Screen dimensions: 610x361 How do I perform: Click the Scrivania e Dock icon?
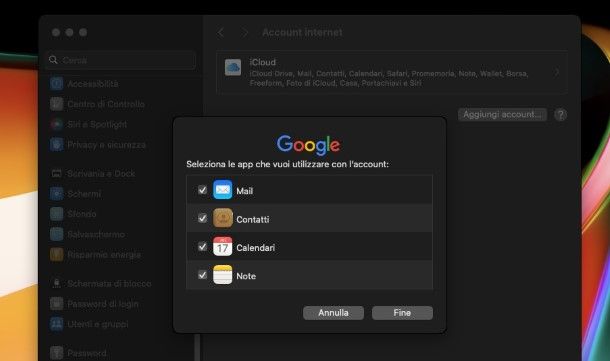pos(56,173)
